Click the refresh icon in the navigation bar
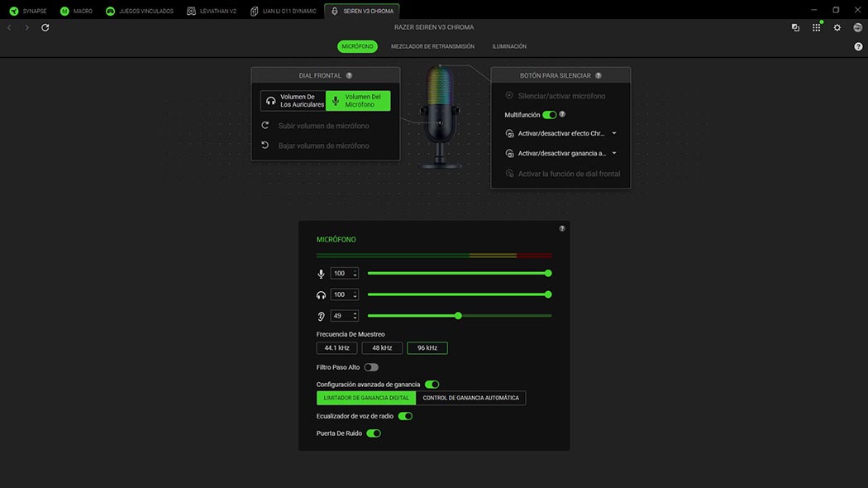This screenshot has width=868, height=488. 45,27
